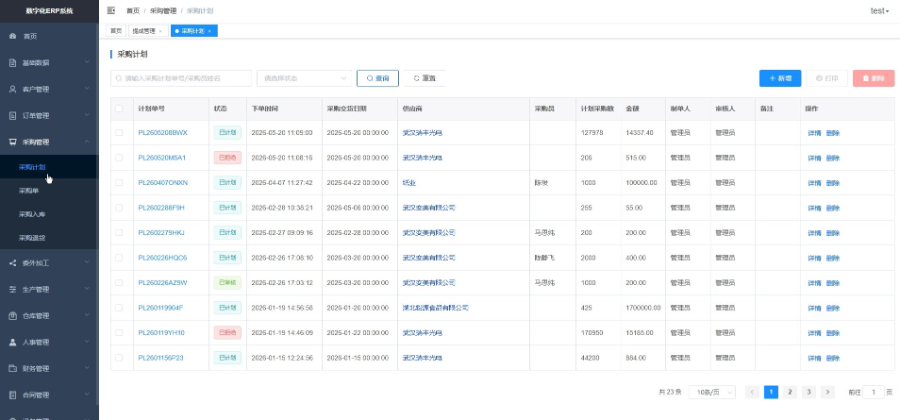
Task: Check the row PL260407ONXN checkbox
Action: [x=119, y=182]
